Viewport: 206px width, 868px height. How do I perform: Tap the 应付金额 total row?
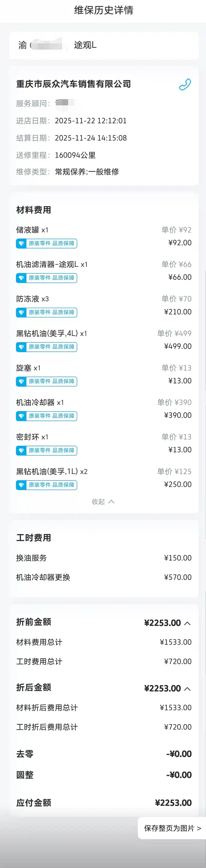104,803
